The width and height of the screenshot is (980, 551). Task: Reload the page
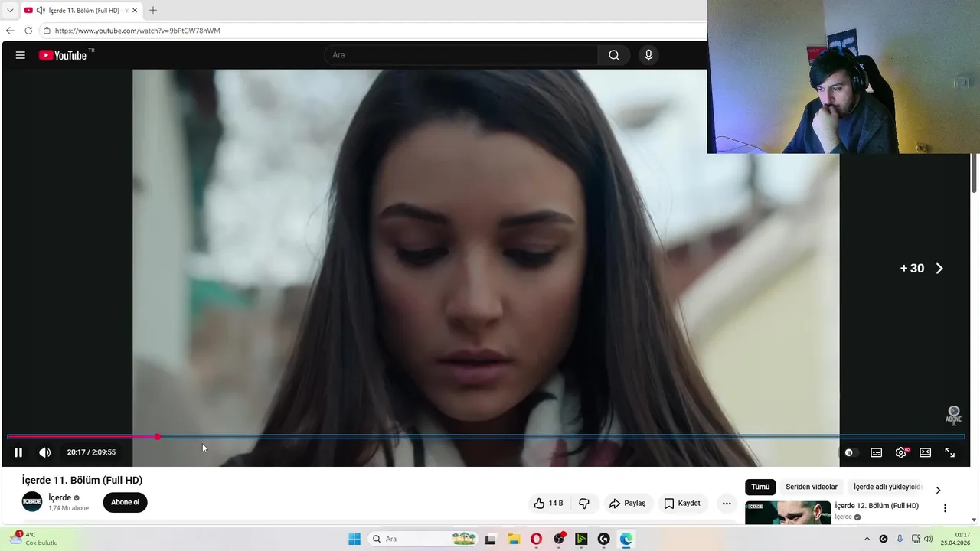point(28,31)
